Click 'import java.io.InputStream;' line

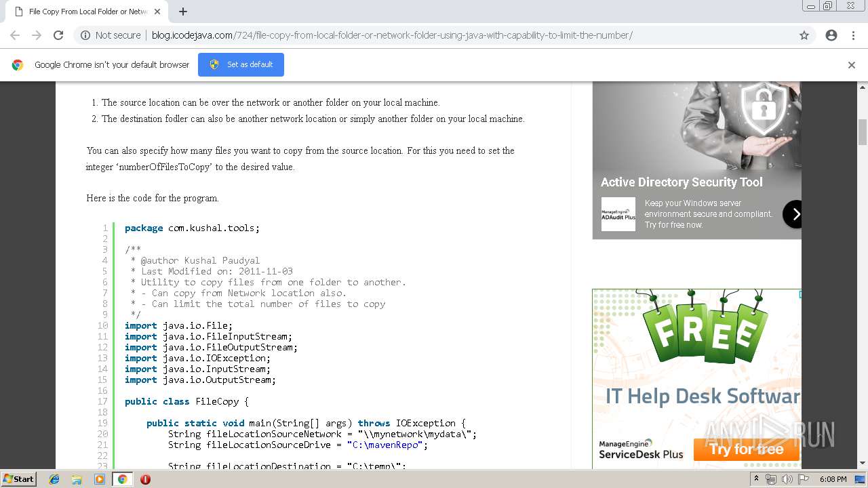point(197,369)
